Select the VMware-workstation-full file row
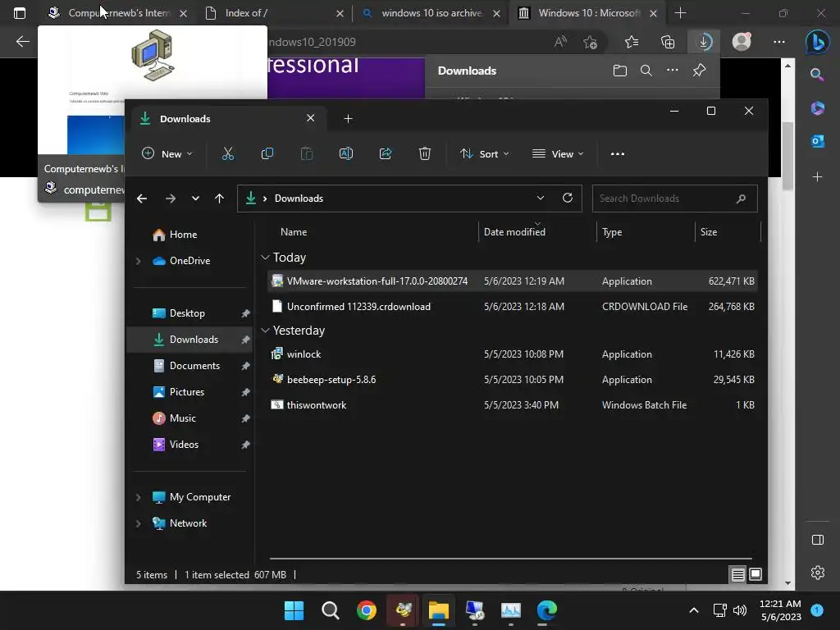Screen dimensions: 840x630 [x=512, y=281]
